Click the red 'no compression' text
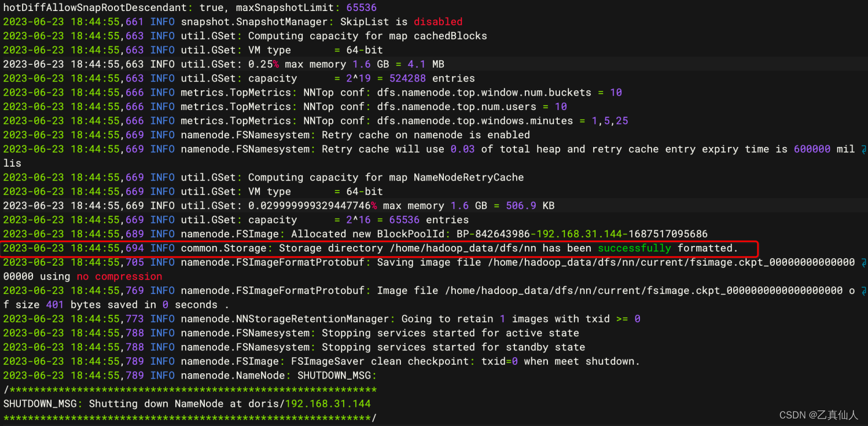This screenshot has height=426, width=868. click(x=119, y=276)
